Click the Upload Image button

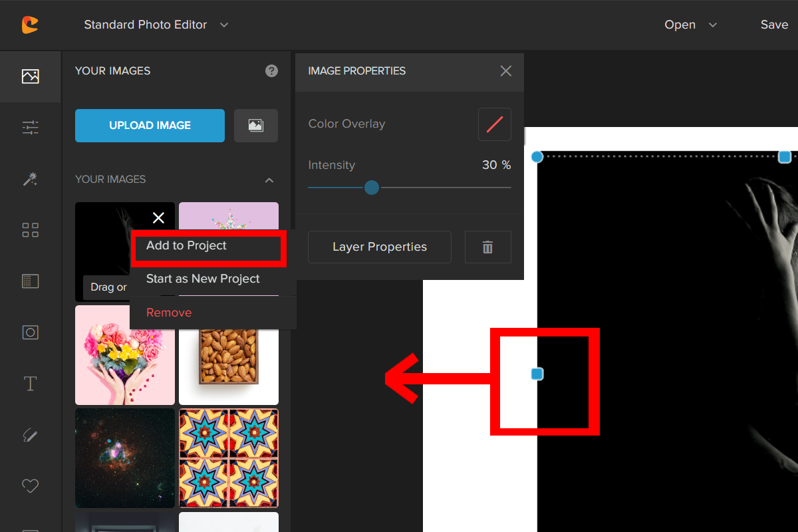pos(150,126)
